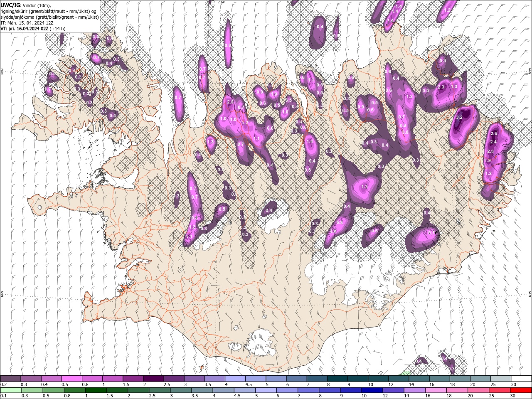Click the pale lavender 4.5 snow legend swatch

coord(255,379)
